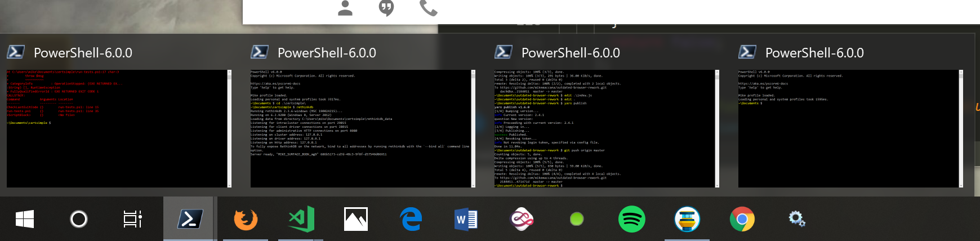Click scrollbar in the yarn publish PowerShell preview

[717, 128]
